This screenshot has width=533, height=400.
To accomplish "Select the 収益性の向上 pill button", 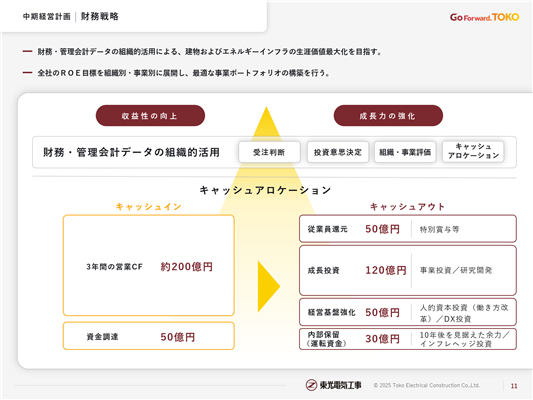I will [150, 116].
